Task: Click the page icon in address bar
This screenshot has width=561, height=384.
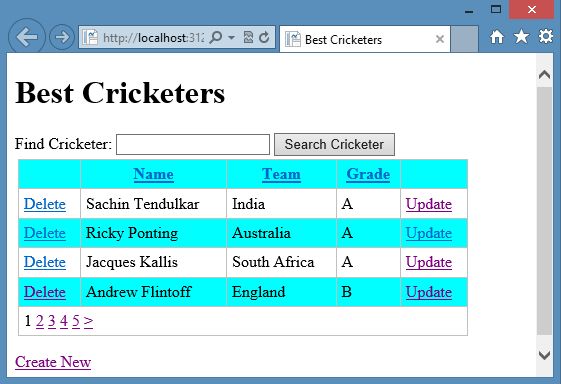Action: (90, 37)
